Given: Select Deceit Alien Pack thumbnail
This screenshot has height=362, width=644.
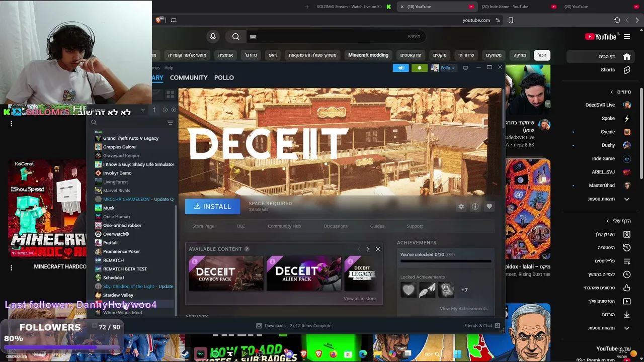Looking at the screenshot, I should point(304,274).
